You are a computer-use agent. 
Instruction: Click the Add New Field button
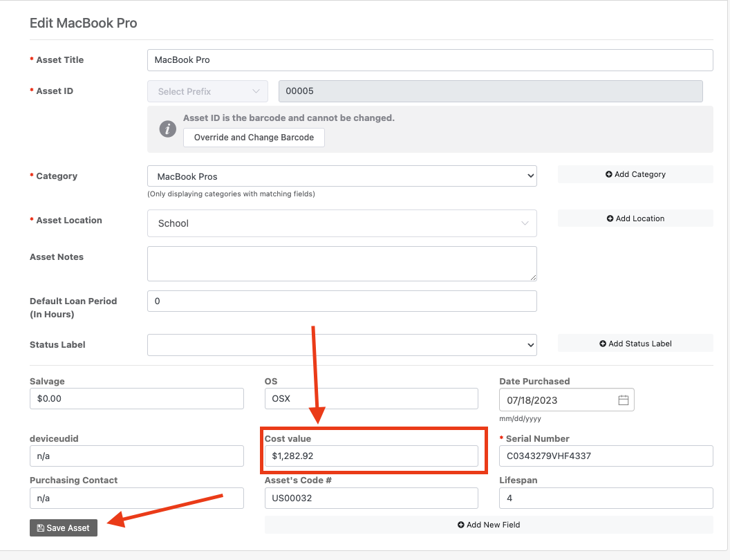(x=489, y=525)
